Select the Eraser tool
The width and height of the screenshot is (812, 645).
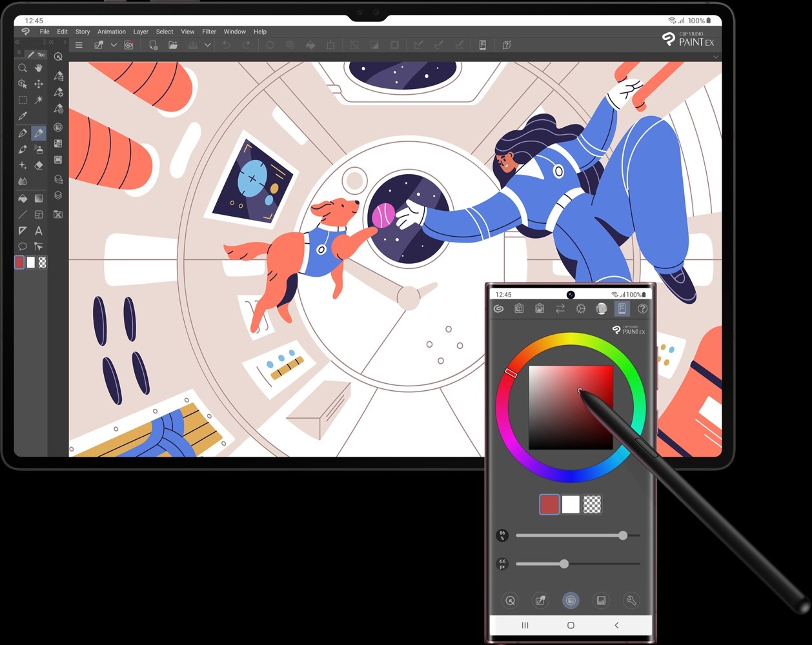click(x=39, y=164)
